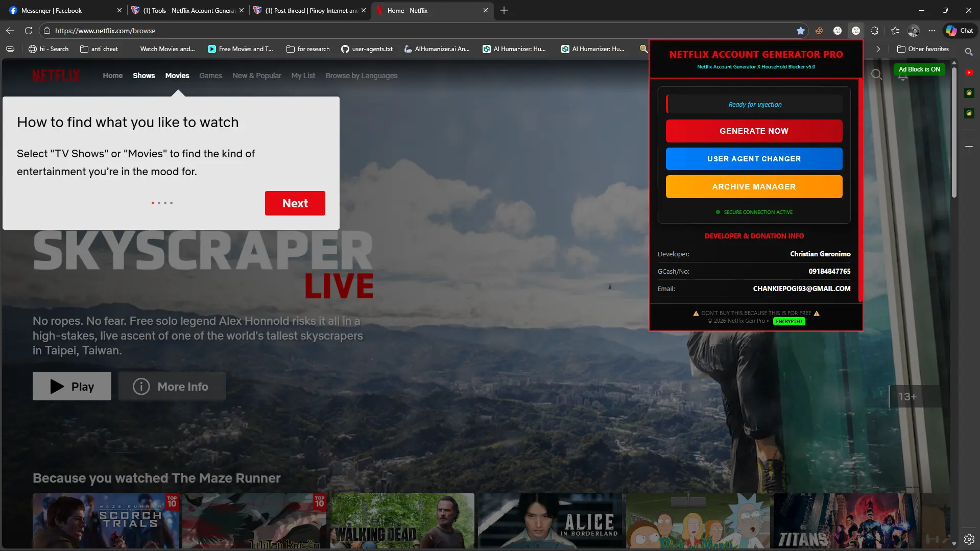Click the tutorial pagination dots
Screen dimensions: 980x551
[162, 203]
